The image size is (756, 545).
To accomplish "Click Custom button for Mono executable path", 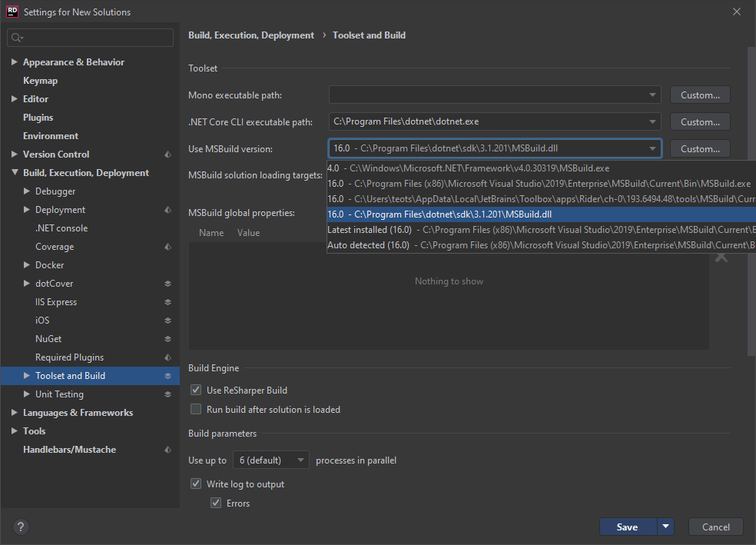I will click(x=700, y=95).
